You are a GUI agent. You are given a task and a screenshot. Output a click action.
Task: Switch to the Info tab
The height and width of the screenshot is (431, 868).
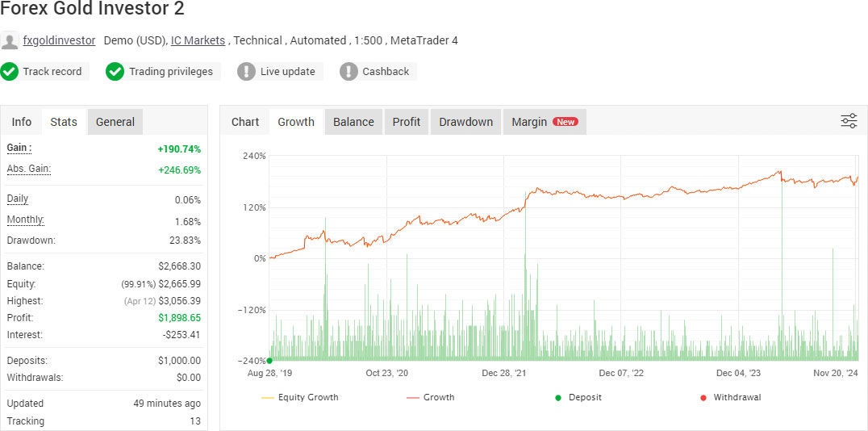(22, 122)
